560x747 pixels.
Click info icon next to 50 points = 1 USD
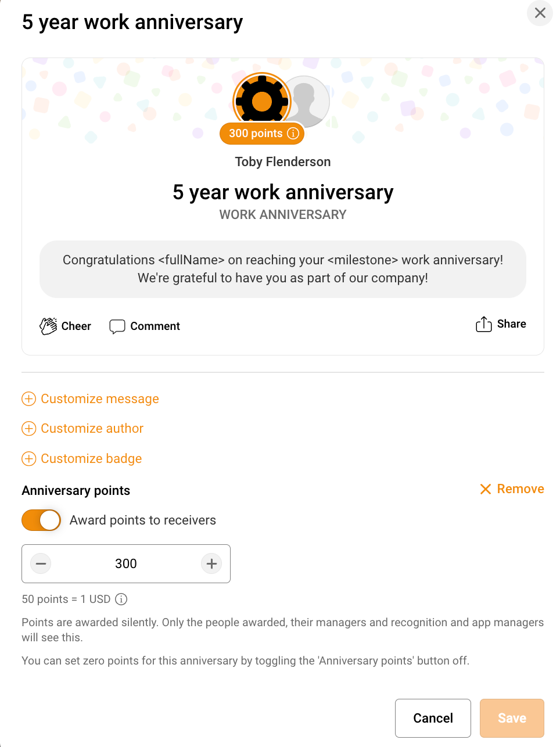point(121,599)
